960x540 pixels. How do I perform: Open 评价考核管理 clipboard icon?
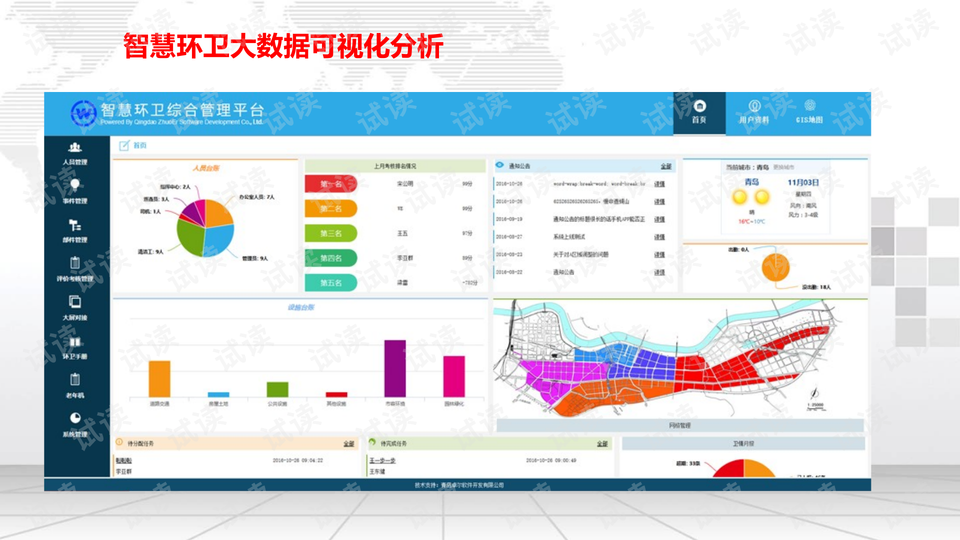(75, 263)
